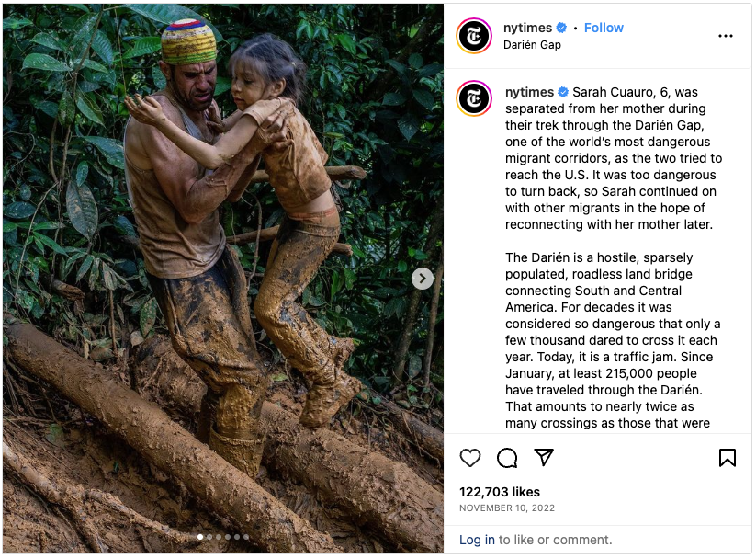Open the nytimes profile picture in the header

474,36
